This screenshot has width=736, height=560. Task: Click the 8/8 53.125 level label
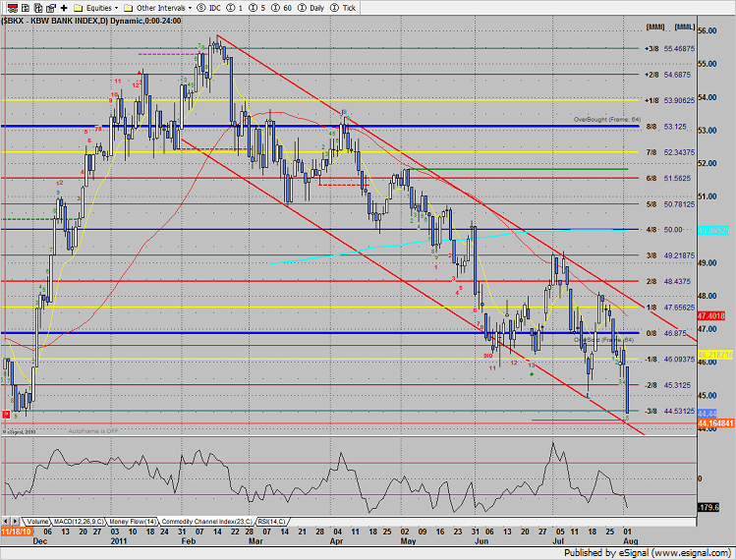pos(666,127)
